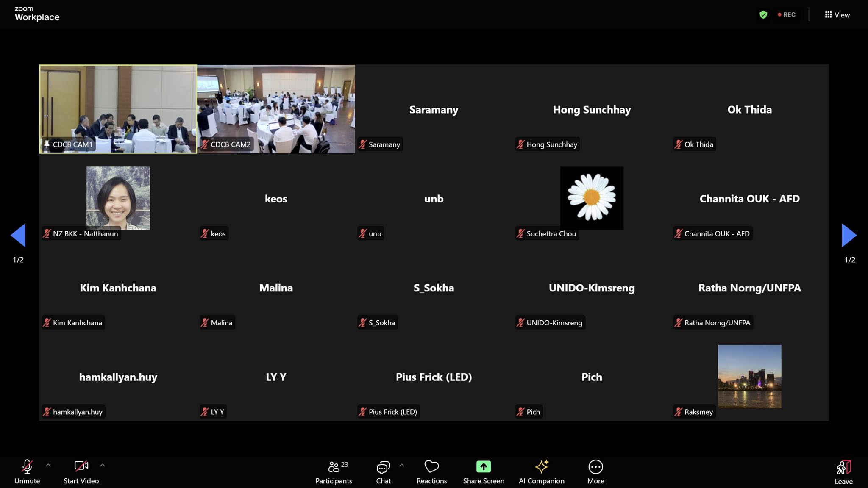Expand the audio settings caret next to Unmute
The width and height of the screenshot is (868, 488).
click(48, 465)
